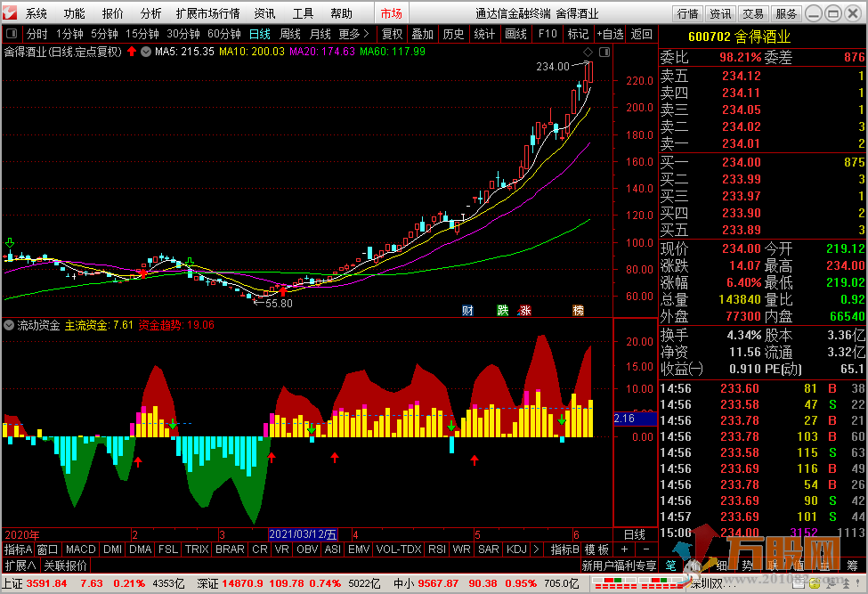
Task: Click the minus zoom icon in indicator bar
Action: pos(645,549)
